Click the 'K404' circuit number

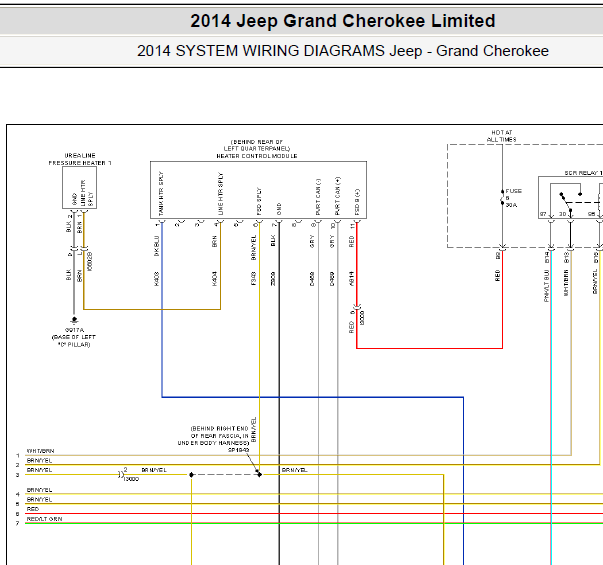[x=215, y=279]
